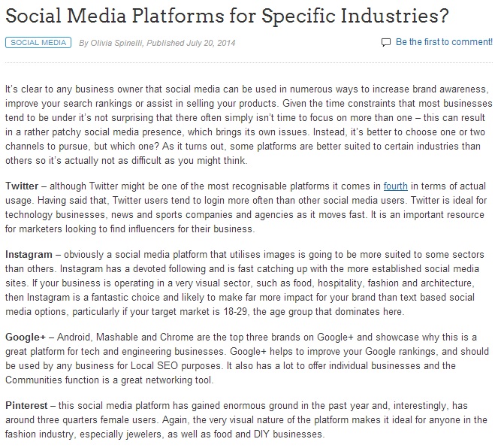Viewport: 495px width, 448px height.
Task: Open the "fourth" hyperlink in Twitter paragraph
Action: pyautogui.click(x=396, y=186)
